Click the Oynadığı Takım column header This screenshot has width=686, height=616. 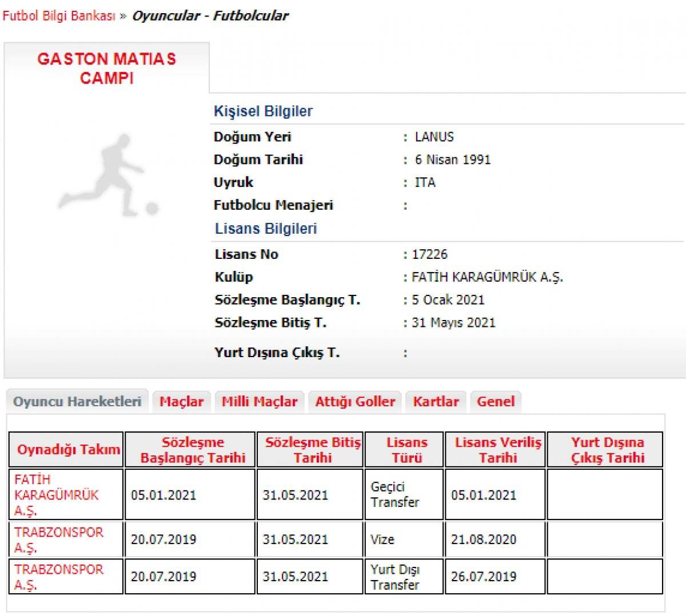[68, 450]
